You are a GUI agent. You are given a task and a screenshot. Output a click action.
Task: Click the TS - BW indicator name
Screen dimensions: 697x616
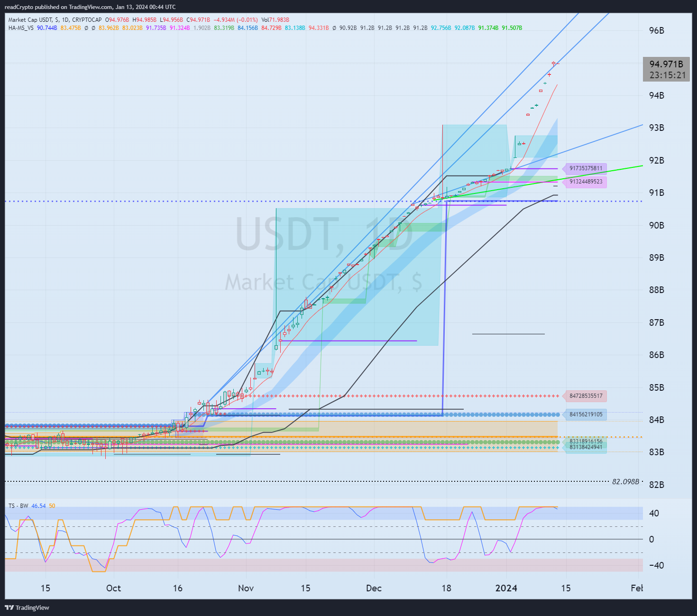coord(18,506)
